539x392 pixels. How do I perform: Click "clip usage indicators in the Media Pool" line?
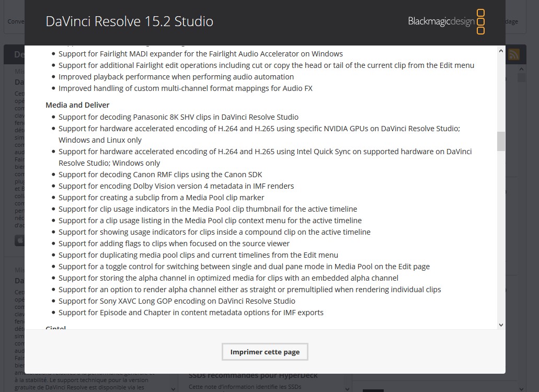click(x=208, y=209)
